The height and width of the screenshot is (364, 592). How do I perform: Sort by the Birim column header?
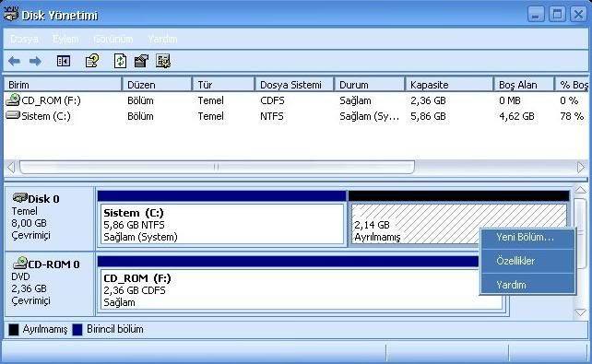(63, 85)
